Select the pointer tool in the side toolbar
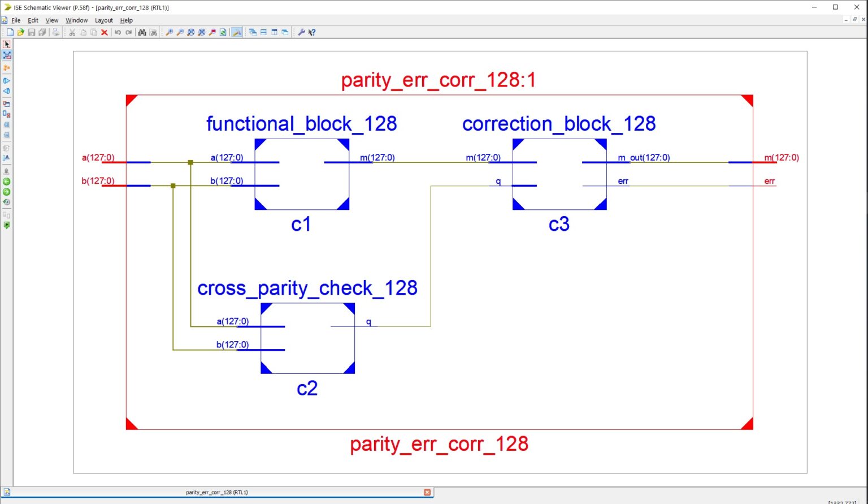Viewport: 868px width, 504px height. (7, 44)
